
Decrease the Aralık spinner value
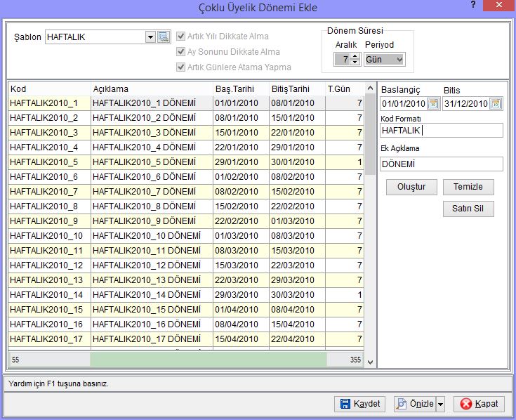pyautogui.click(x=355, y=63)
